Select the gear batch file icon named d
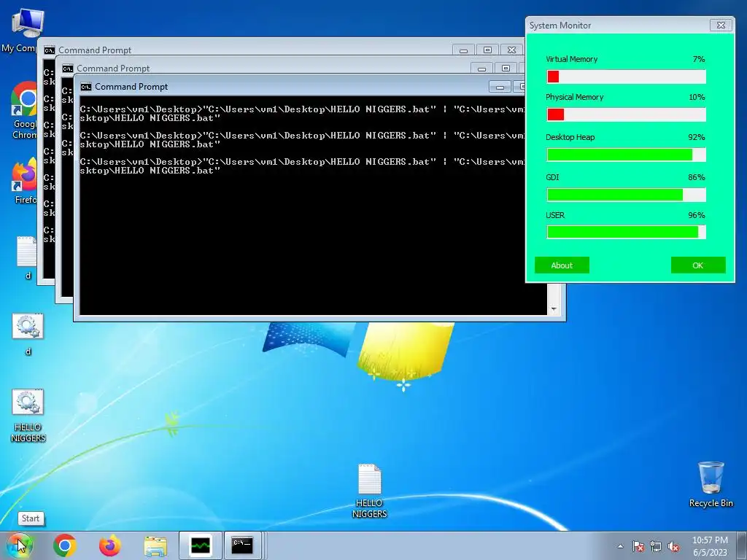Viewport: 747px width, 560px height. (x=28, y=333)
